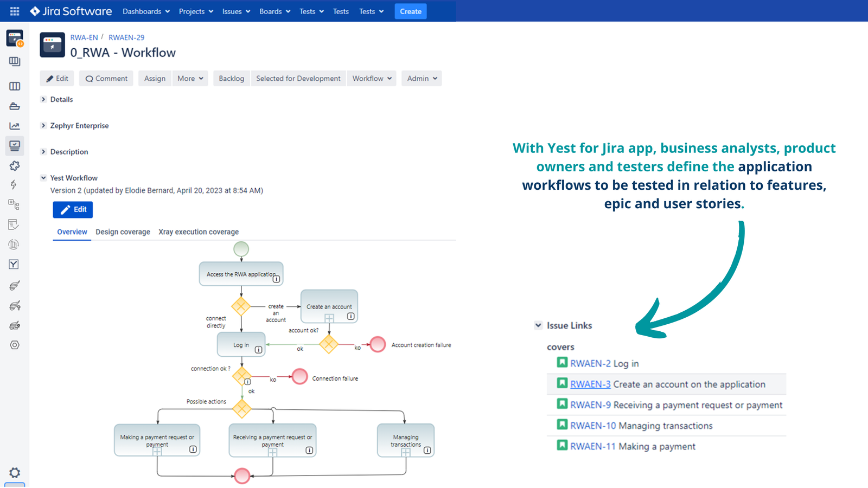Screen dimensions: 868x488
Task: Click the blue Edit workflow button
Action: click(x=73, y=209)
